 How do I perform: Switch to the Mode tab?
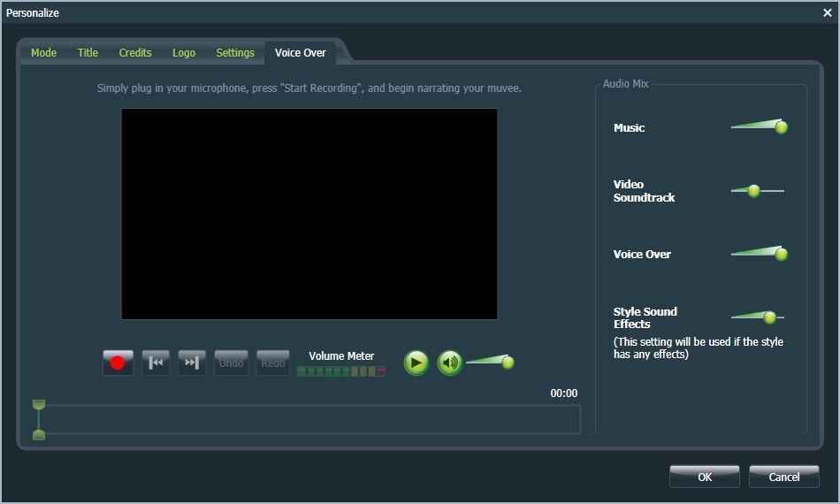pos(43,52)
